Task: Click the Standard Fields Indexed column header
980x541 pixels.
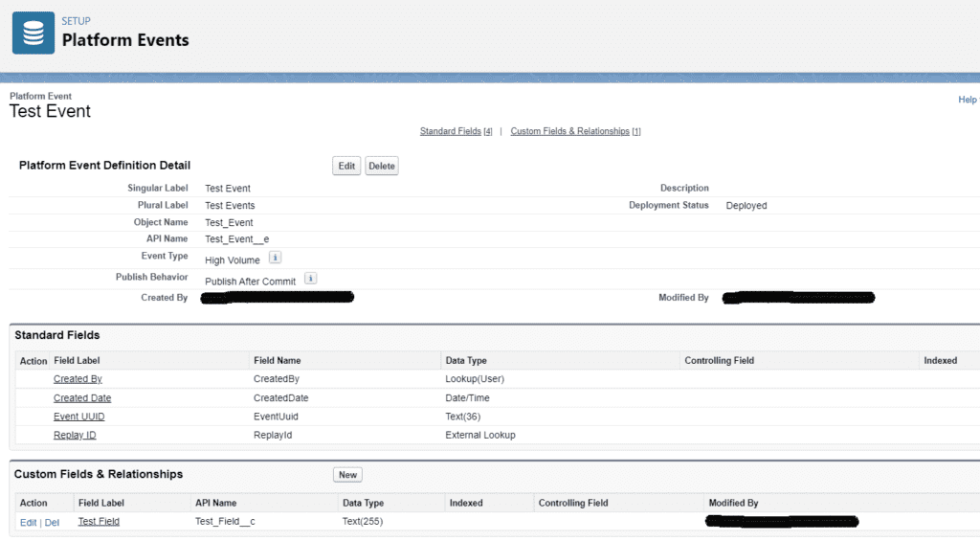Action: (940, 360)
